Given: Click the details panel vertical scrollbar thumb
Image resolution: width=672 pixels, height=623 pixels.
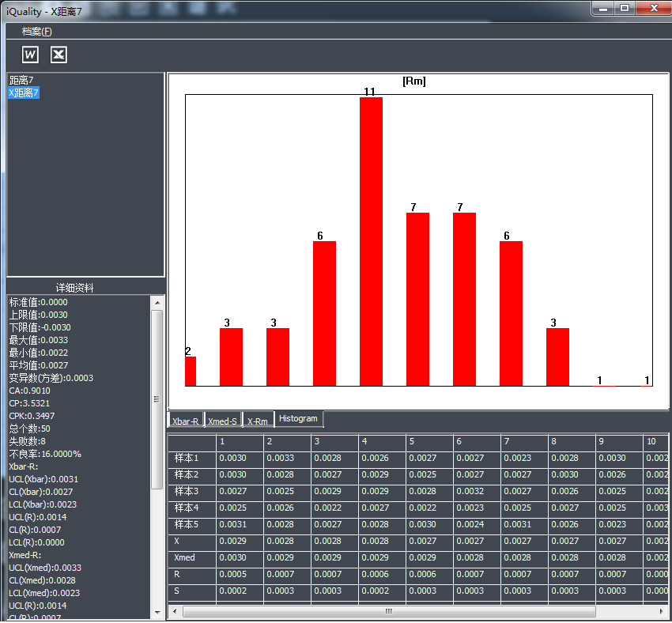Looking at the screenshot, I should [157, 398].
